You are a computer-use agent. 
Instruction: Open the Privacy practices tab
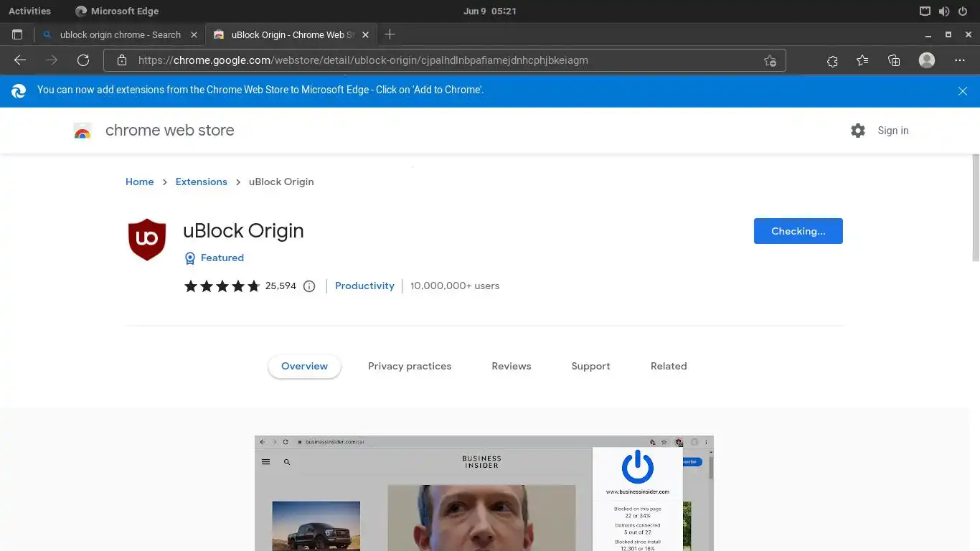point(410,366)
